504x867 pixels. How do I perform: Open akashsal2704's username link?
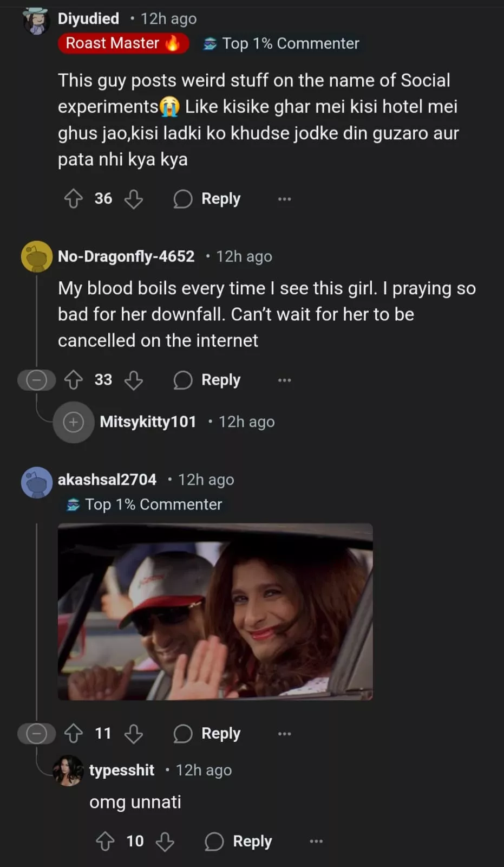(x=107, y=480)
